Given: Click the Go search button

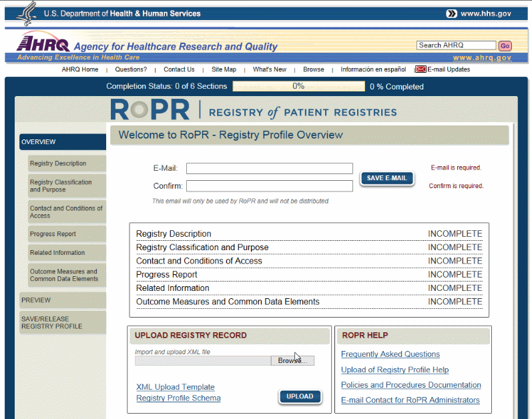Looking at the screenshot, I should point(505,46).
